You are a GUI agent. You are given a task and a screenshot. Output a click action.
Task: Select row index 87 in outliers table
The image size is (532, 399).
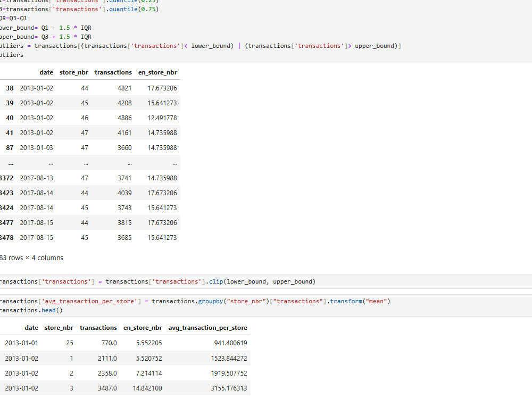[x=10, y=148]
